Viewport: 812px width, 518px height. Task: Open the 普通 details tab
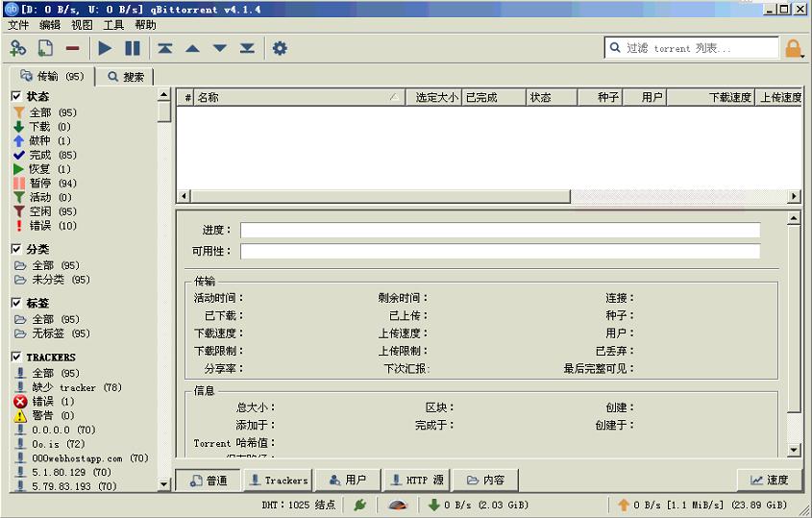tap(209, 481)
